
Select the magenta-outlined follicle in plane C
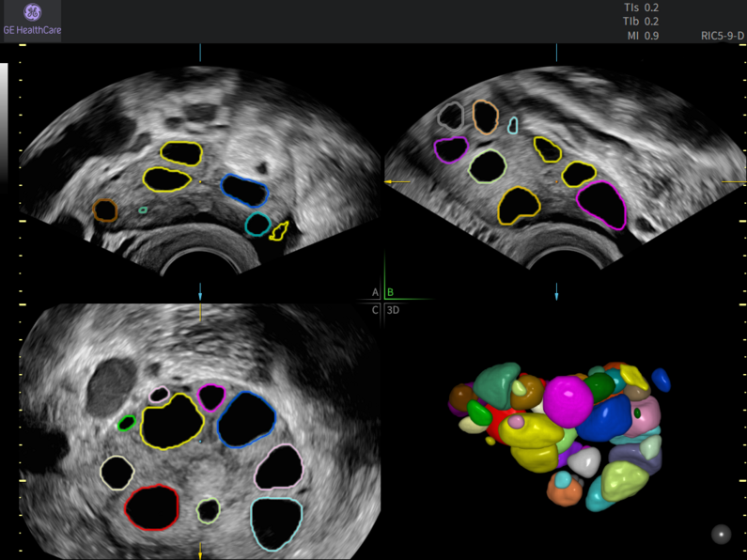pos(211,397)
